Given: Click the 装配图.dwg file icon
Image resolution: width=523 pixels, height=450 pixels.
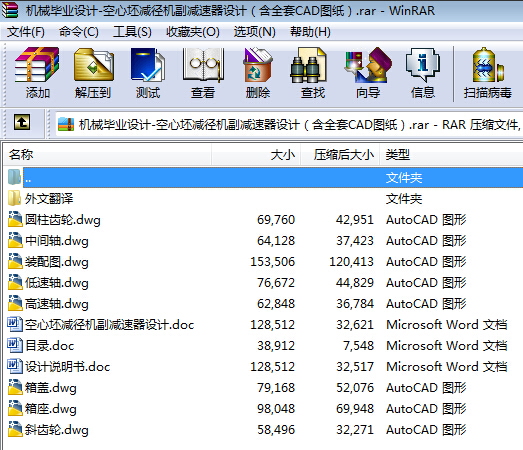Looking at the screenshot, I should (15, 262).
